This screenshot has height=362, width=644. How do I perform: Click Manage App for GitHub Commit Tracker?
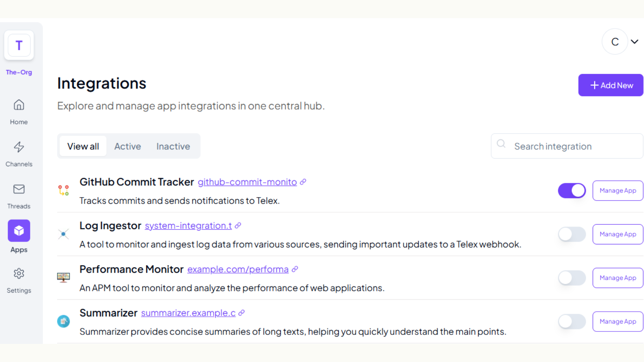616,190
